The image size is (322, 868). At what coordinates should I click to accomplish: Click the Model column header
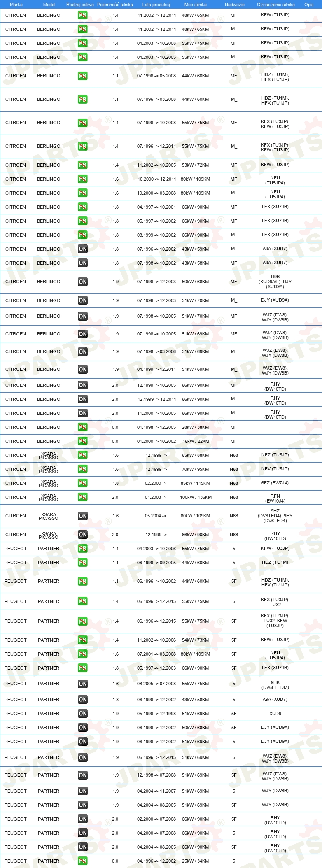(49, 5)
